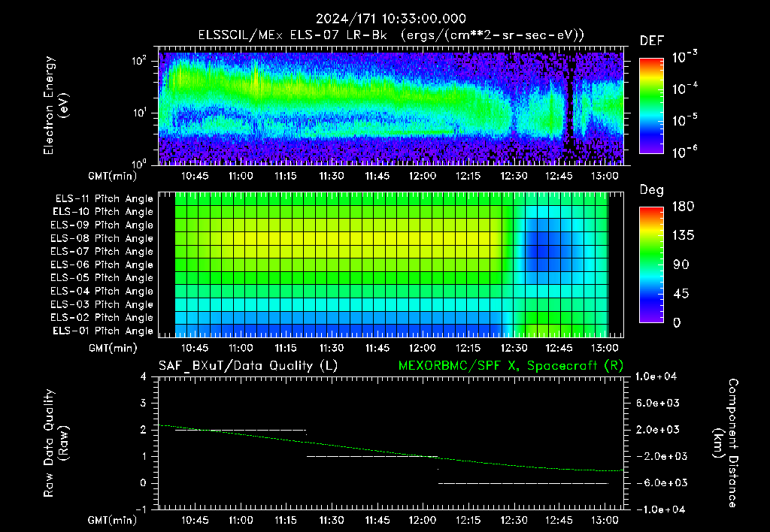
Task: Select the ELS-10 Pitch Angle row label
Action: 102,212
